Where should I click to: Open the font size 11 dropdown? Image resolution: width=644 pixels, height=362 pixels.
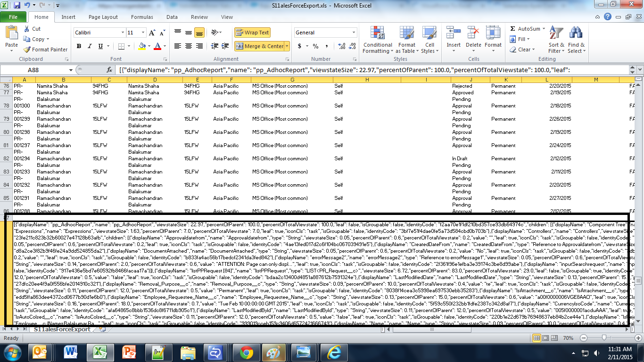pos(143,33)
